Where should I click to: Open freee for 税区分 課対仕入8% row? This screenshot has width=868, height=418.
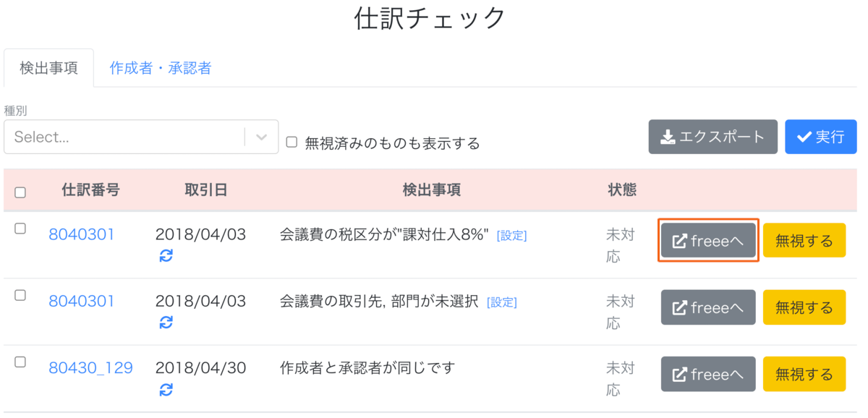(x=708, y=241)
